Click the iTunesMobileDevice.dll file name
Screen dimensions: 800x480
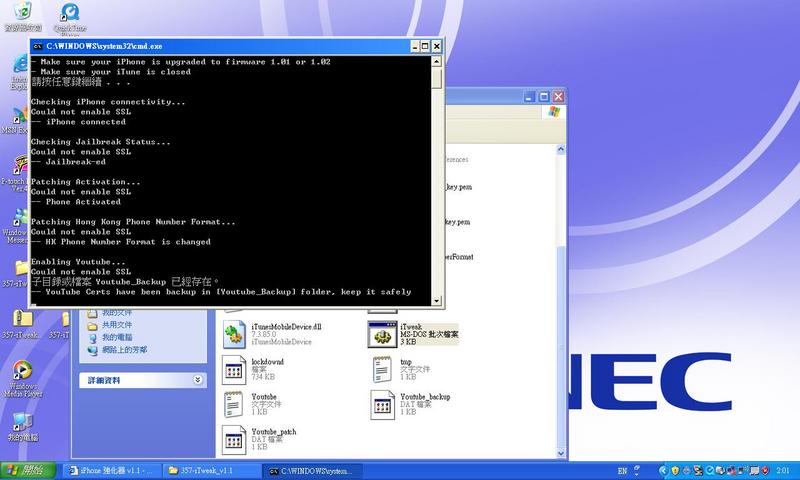click(x=286, y=326)
